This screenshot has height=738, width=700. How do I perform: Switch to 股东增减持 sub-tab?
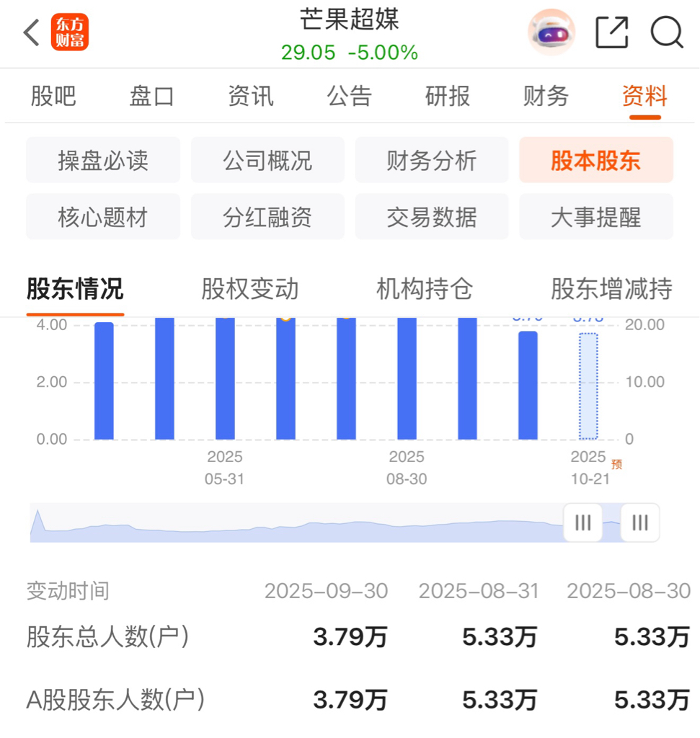[611, 288]
